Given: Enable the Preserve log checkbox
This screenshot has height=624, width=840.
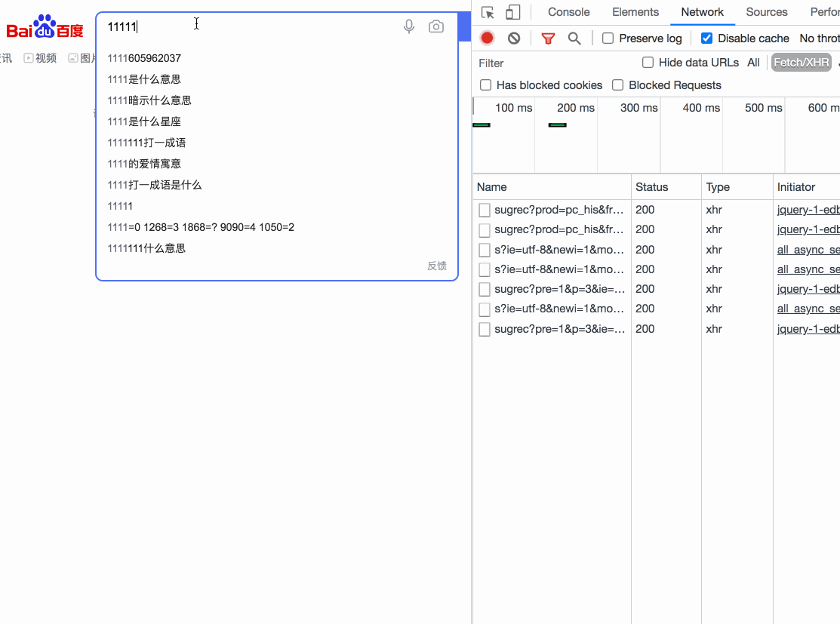Looking at the screenshot, I should [608, 38].
